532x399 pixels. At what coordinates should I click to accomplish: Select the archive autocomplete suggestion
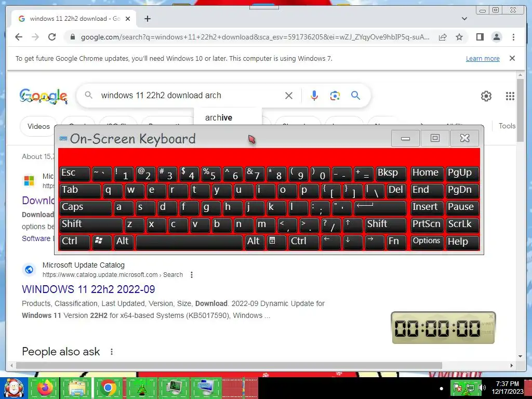click(x=219, y=118)
